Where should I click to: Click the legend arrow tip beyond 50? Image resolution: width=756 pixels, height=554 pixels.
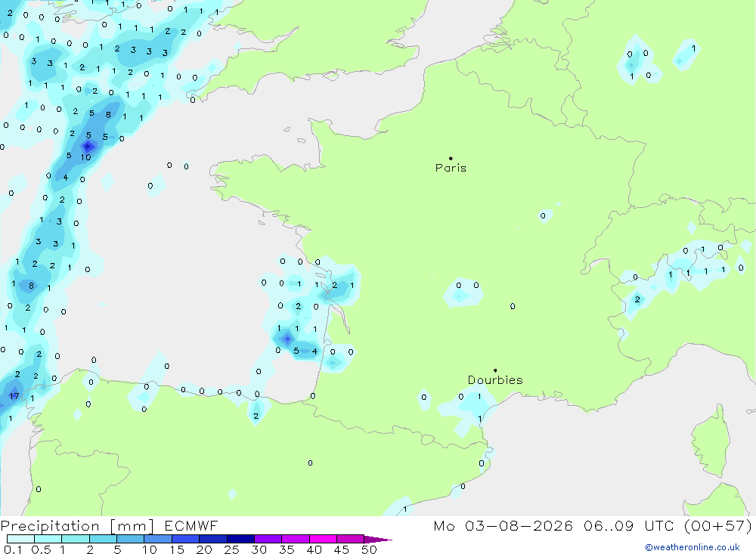click(378, 540)
